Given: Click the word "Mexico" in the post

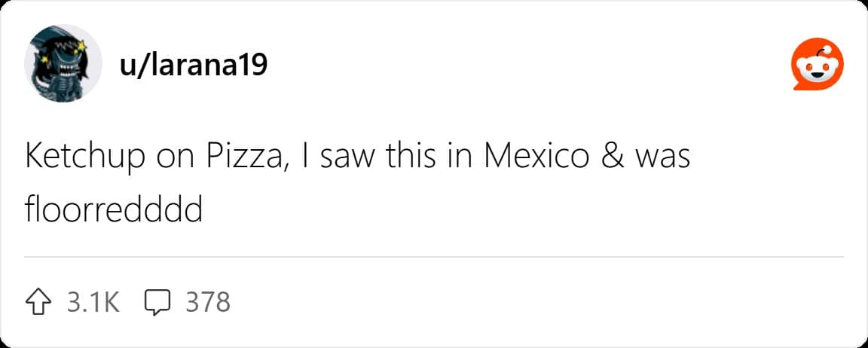Looking at the screenshot, I should [536, 157].
